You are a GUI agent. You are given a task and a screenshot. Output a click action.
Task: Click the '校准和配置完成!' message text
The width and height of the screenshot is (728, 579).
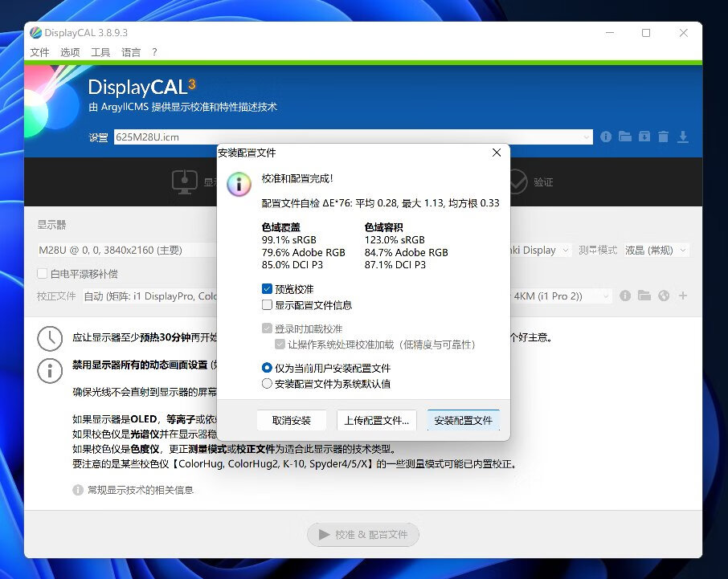[x=297, y=178]
